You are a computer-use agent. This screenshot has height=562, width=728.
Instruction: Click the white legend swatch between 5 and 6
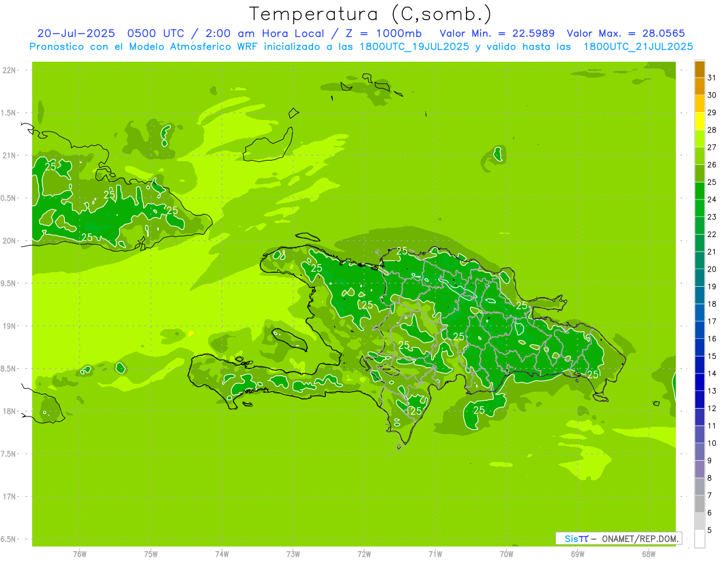tap(699, 521)
